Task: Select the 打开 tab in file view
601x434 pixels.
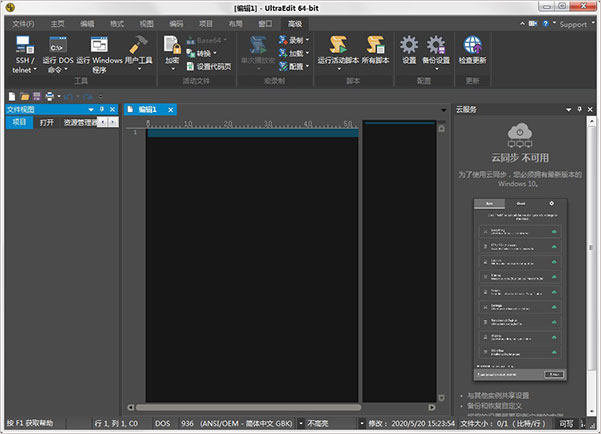Action: click(x=47, y=123)
